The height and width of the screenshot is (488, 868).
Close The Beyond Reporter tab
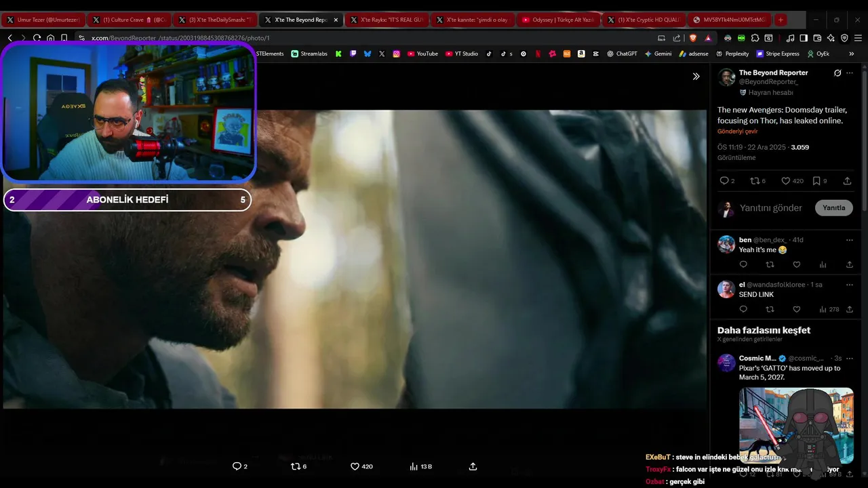[x=336, y=20]
